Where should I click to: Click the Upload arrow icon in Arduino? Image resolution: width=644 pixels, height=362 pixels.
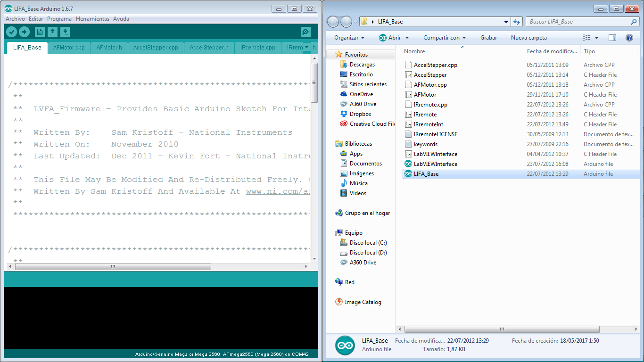(24, 32)
